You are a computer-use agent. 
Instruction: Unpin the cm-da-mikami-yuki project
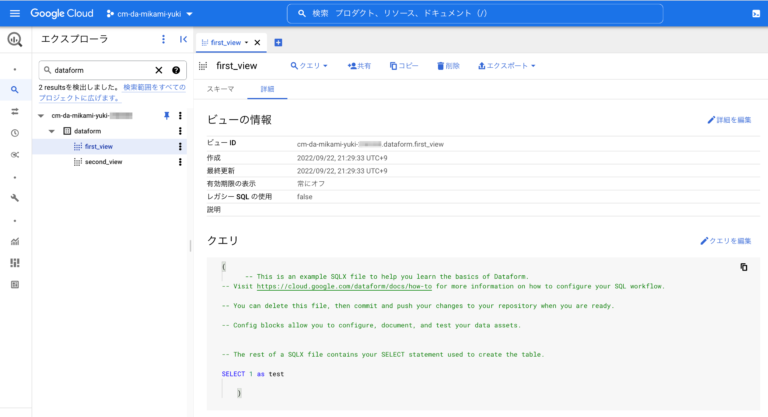click(x=167, y=116)
